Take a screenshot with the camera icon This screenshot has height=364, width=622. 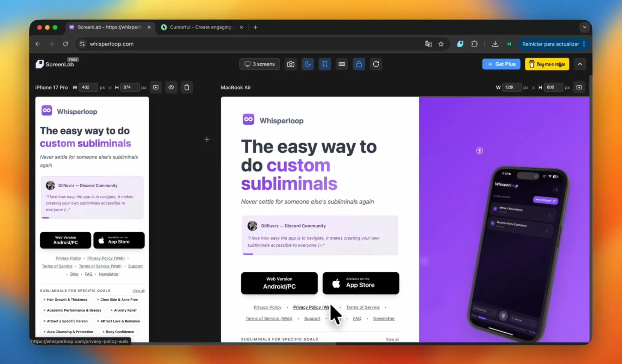[291, 64]
